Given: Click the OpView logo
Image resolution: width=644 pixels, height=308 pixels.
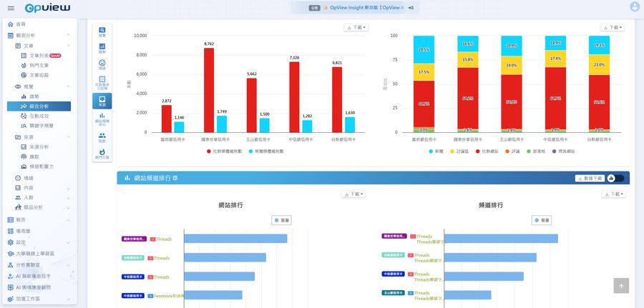Looking at the screenshot, I should tap(48, 8).
